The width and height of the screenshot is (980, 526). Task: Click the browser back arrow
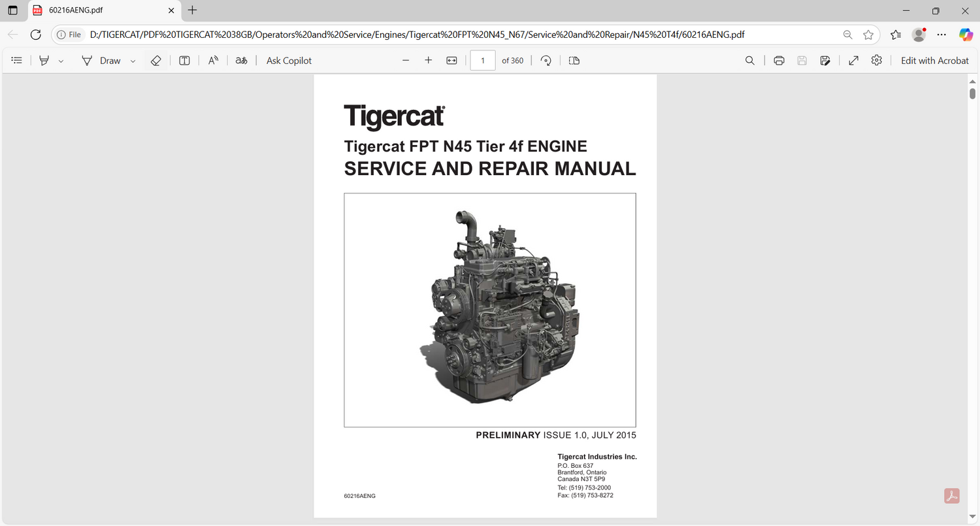point(12,35)
